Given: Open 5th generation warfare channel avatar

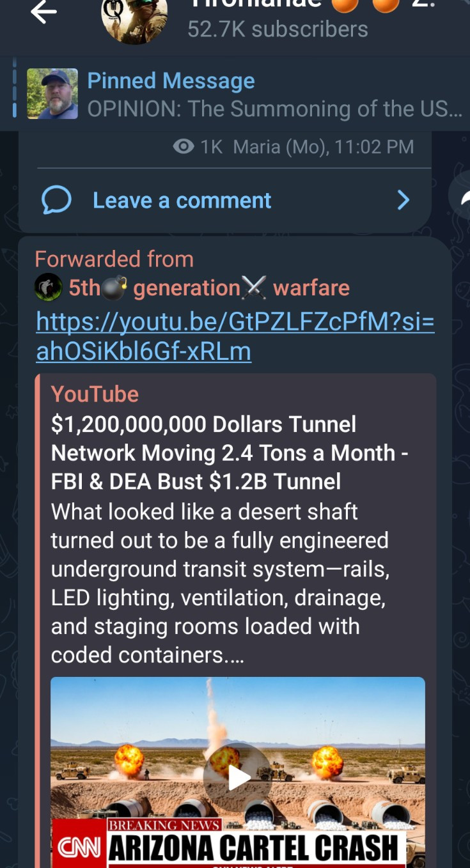Looking at the screenshot, I should (48, 288).
